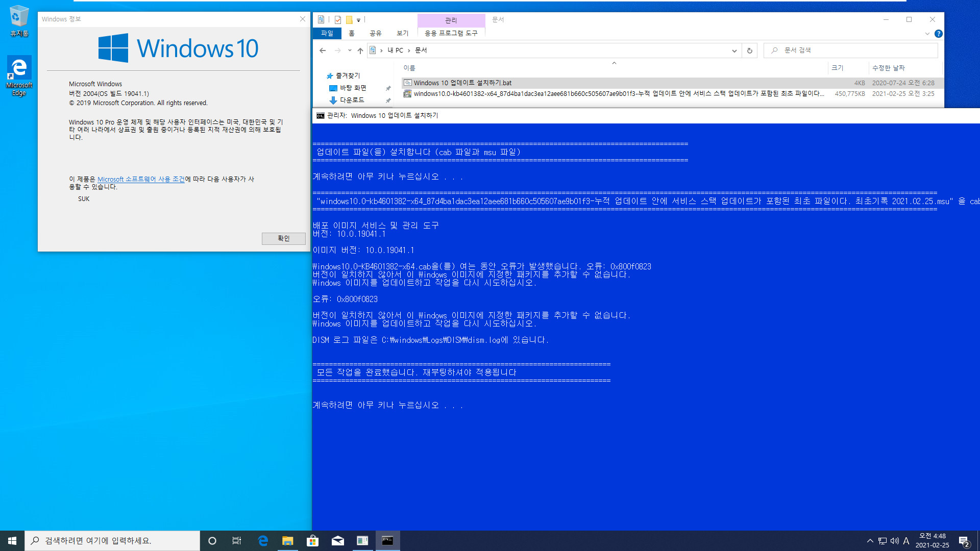Switch to the 홈 ribbon tab
This screenshot has height=551, width=980.
pos(352,33)
